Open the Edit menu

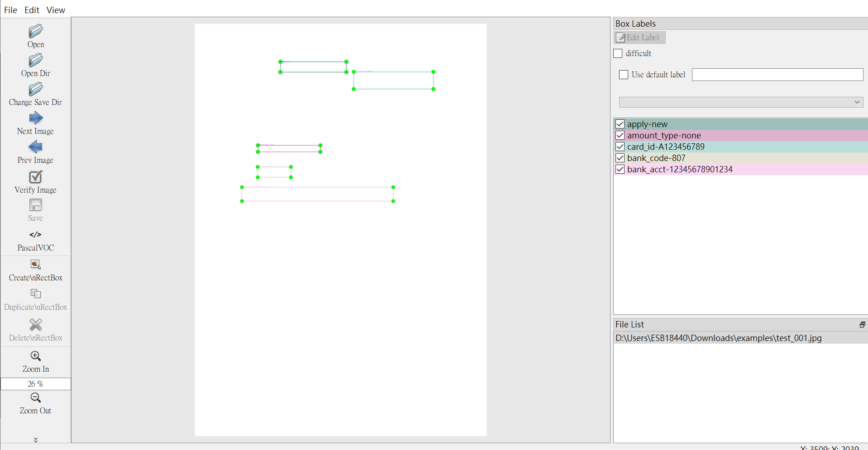pyautogui.click(x=32, y=10)
